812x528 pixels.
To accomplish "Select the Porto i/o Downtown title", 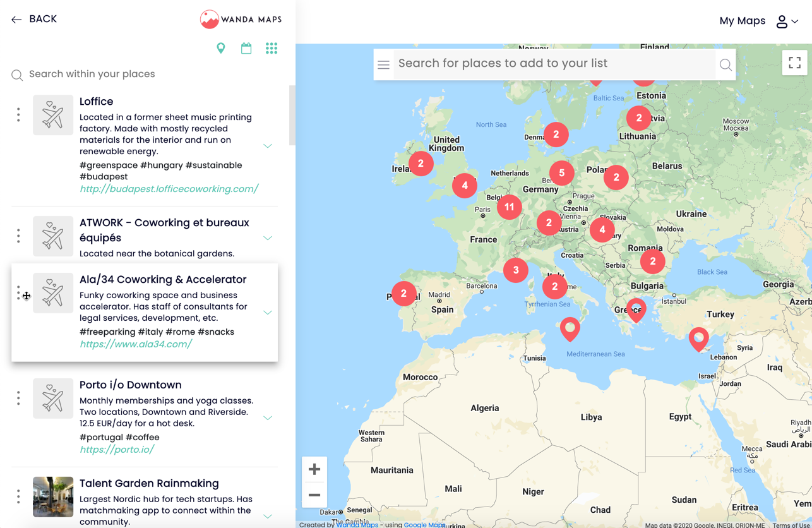I will pyautogui.click(x=131, y=385).
